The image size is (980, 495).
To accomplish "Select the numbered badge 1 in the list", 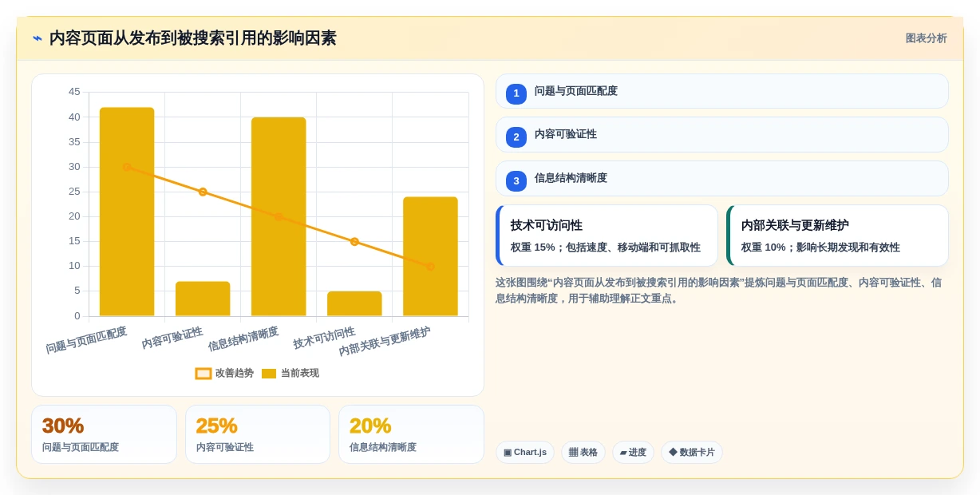I will [x=516, y=93].
